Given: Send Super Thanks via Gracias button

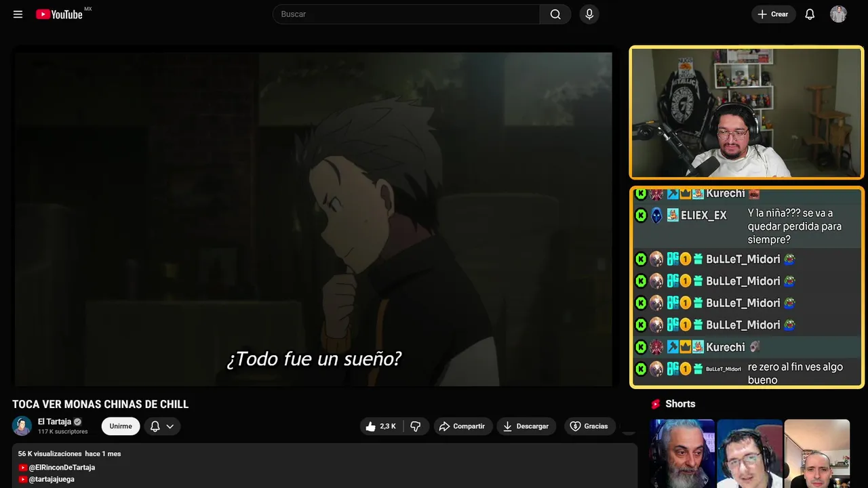Looking at the screenshot, I should [590, 426].
